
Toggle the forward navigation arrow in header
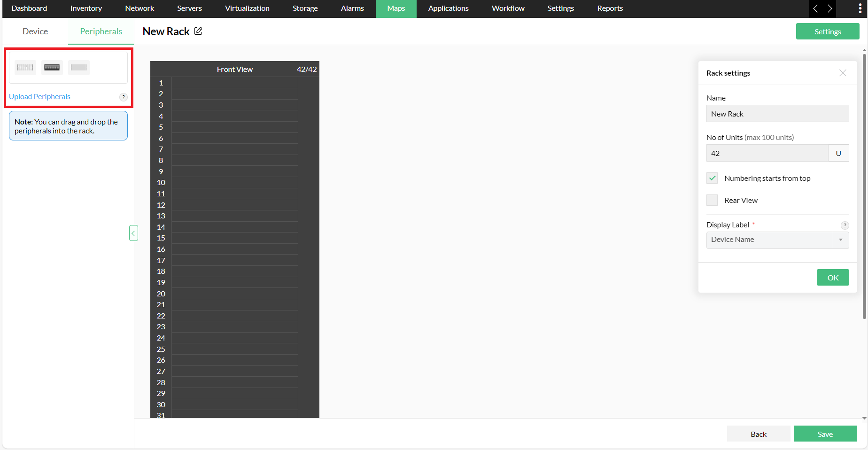pos(829,8)
